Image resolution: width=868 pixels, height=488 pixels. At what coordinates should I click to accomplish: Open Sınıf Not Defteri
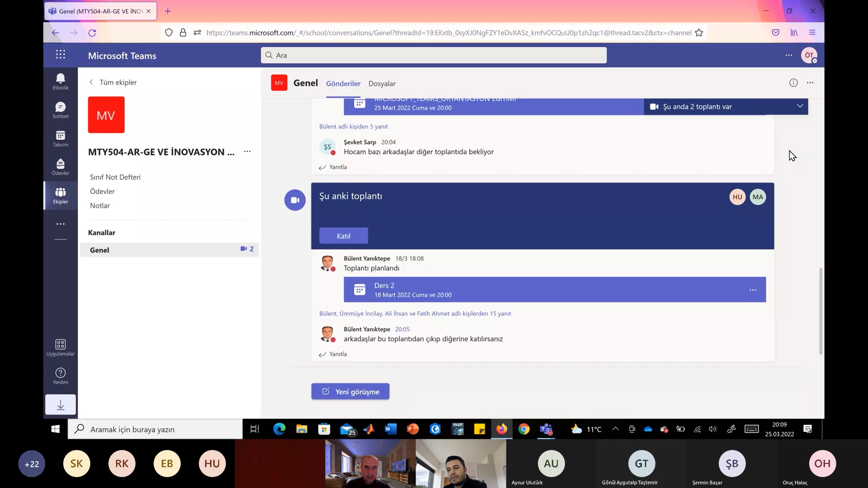(115, 177)
